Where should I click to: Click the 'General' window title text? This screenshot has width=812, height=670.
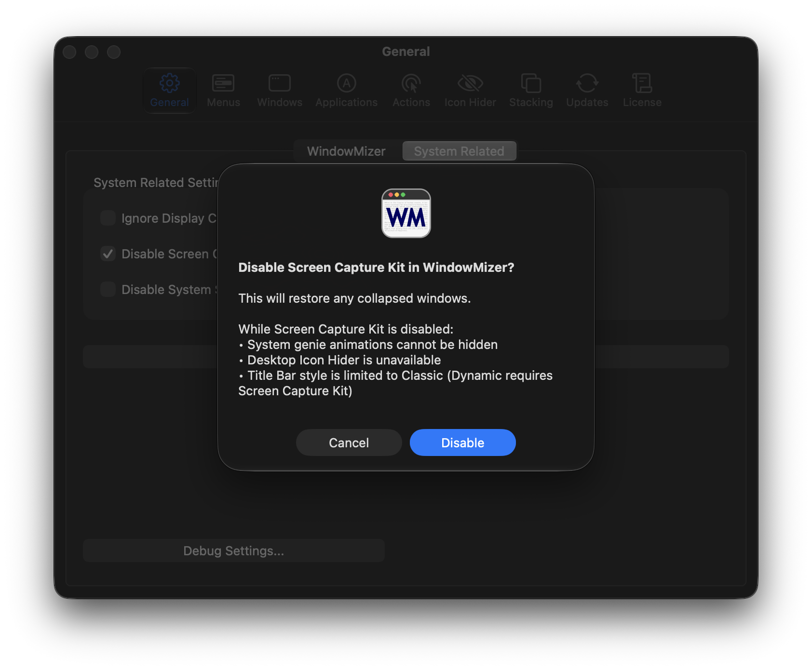406,52
